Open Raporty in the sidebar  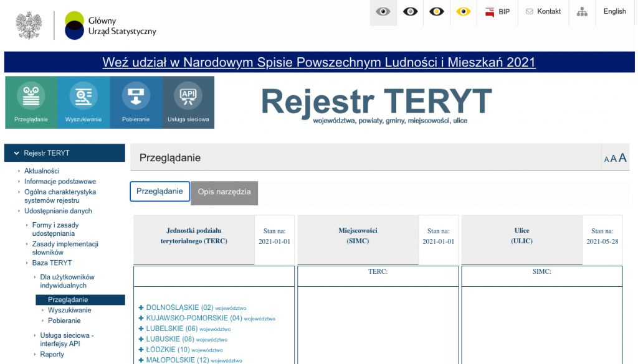click(x=52, y=354)
